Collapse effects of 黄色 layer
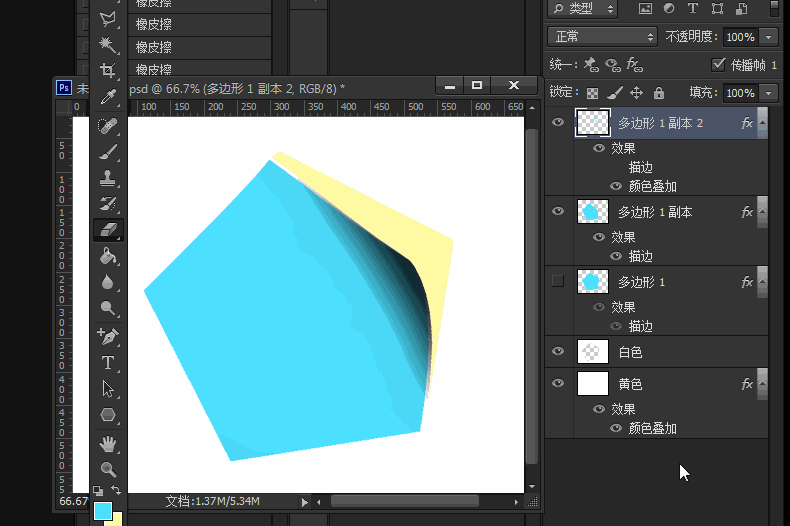 tap(762, 384)
